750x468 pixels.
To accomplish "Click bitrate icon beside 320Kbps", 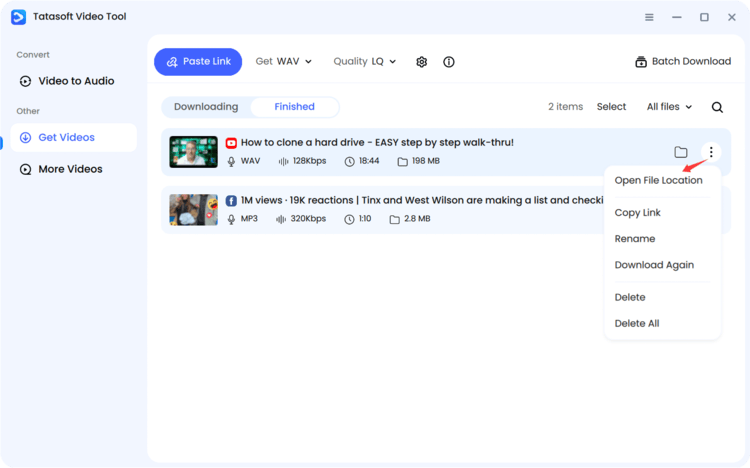I will (281, 219).
